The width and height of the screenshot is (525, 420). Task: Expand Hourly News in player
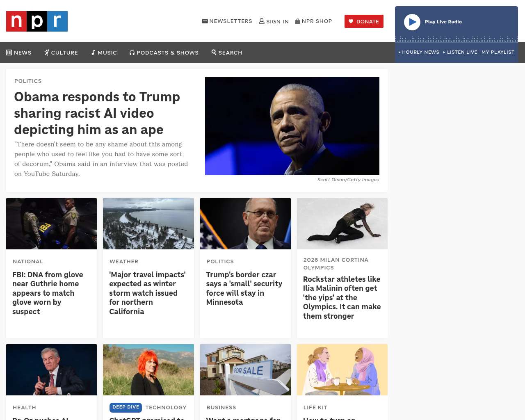coord(419,52)
